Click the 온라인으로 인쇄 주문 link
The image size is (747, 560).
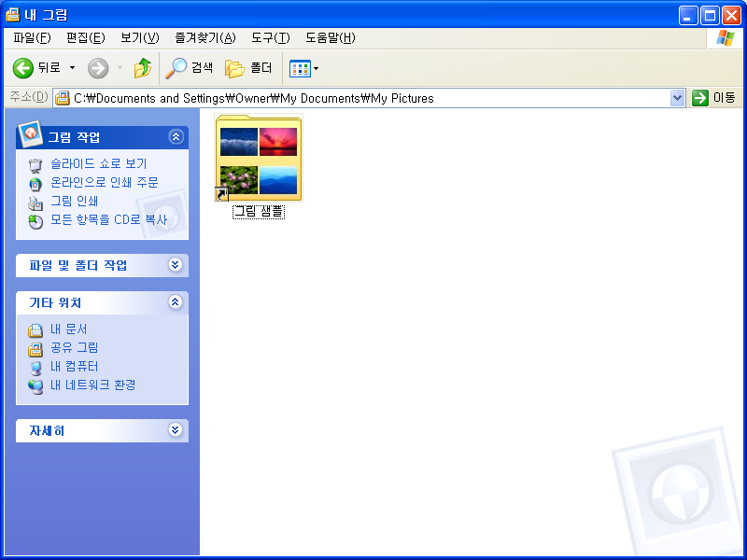(105, 182)
